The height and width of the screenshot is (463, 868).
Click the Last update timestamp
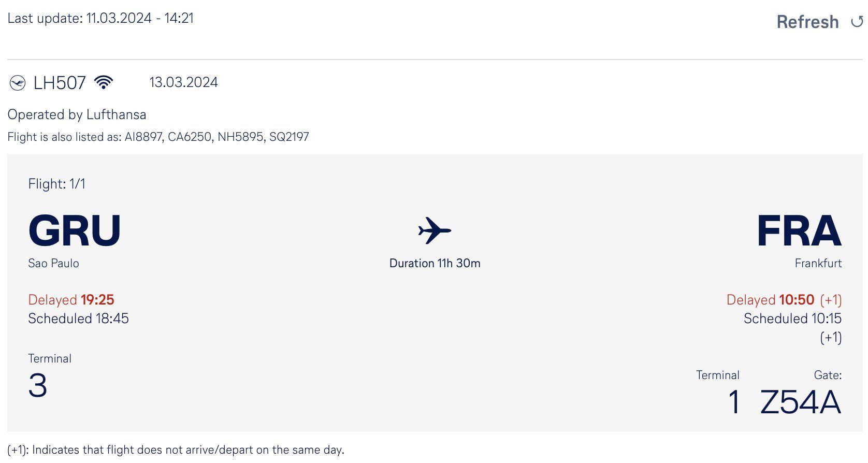(100, 18)
